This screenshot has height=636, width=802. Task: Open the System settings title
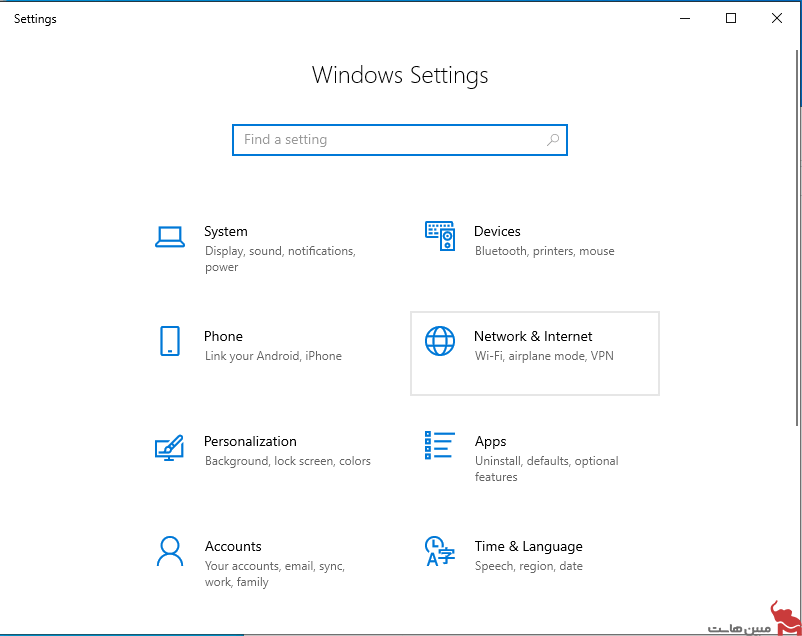[x=226, y=231]
